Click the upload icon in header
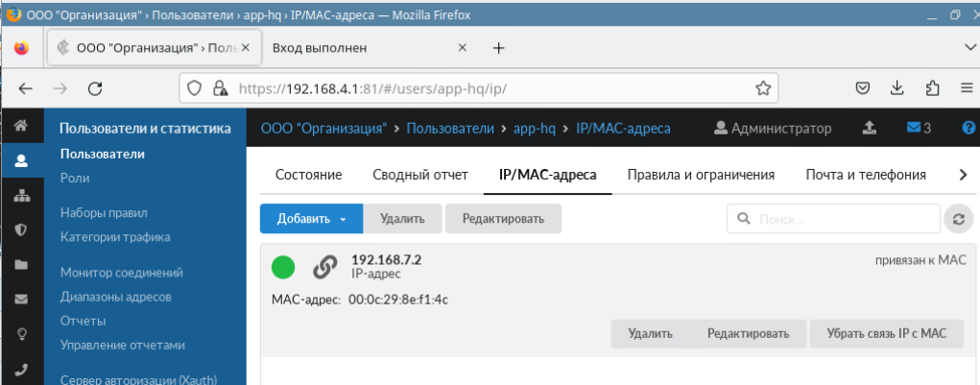The image size is (980, 385). [x=869, y=128]
